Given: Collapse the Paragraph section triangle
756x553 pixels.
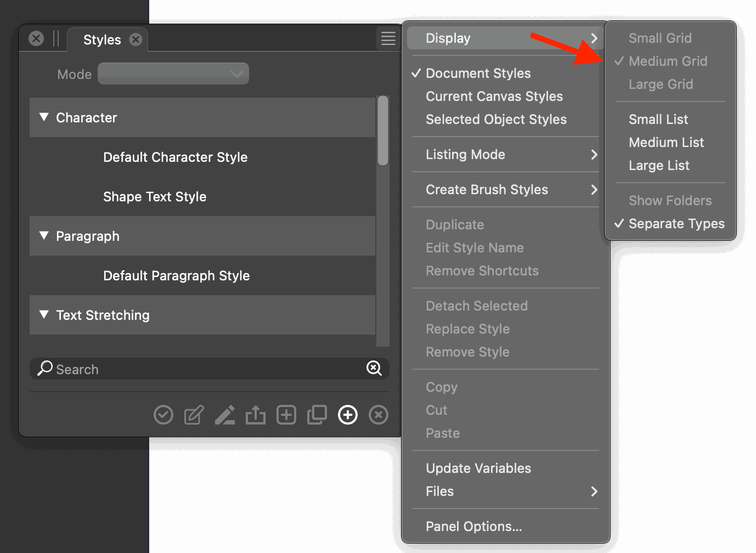Looking at the screenshot, I should coord(44,236).
